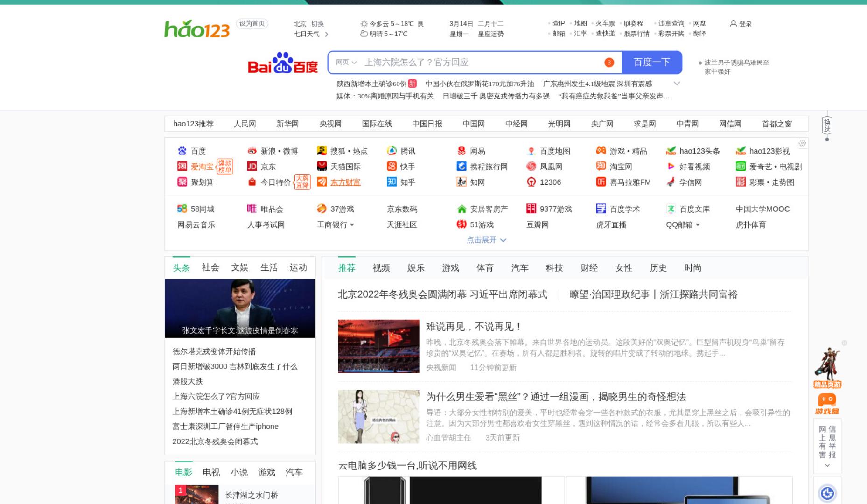Screen dimensions: 867x504
Task: Click the 安居客房产 house icon
Action: [461, 209]
